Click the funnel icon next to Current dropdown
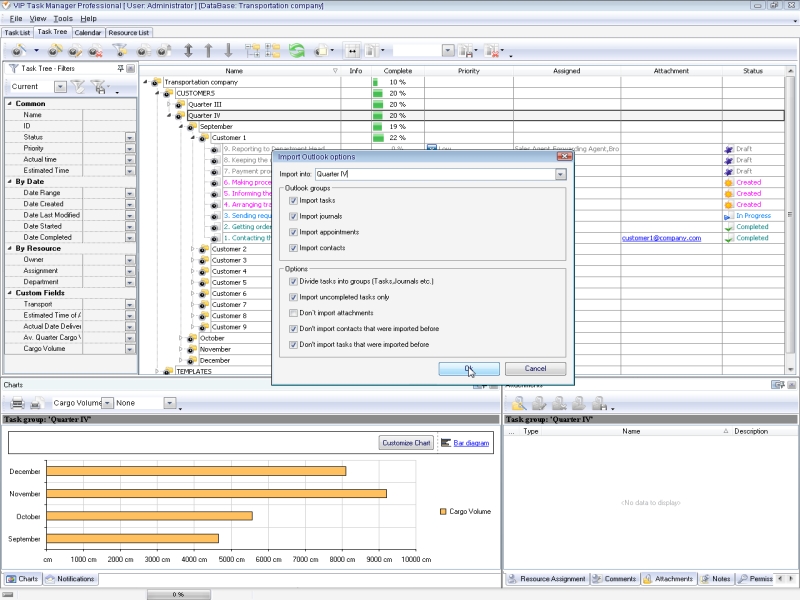 pos(78,87)
